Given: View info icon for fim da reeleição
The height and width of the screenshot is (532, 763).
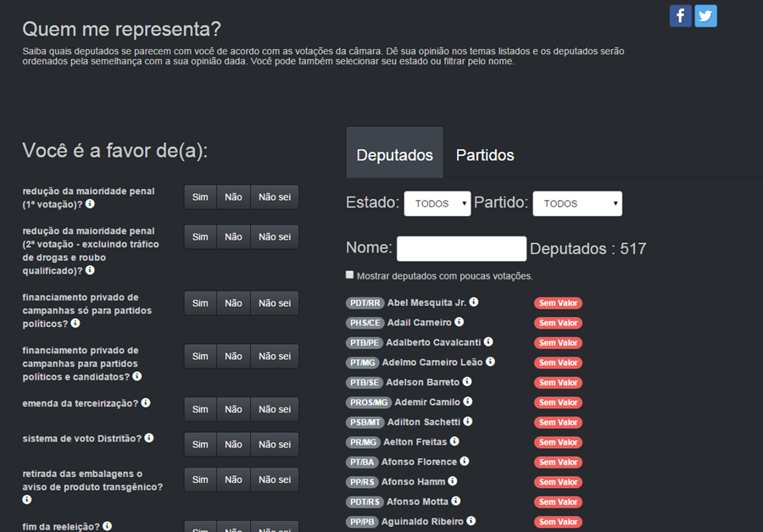Looking at the screenshot, I should coord(108,526).
